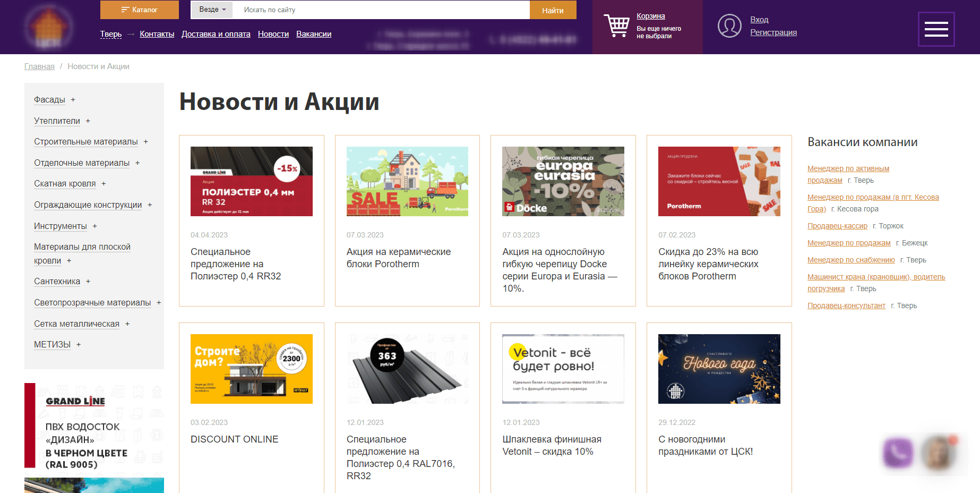Viewport: 980px width, 493px height.
Task: Open Светопрозрачные материалы category
Action: coord(92,303)
